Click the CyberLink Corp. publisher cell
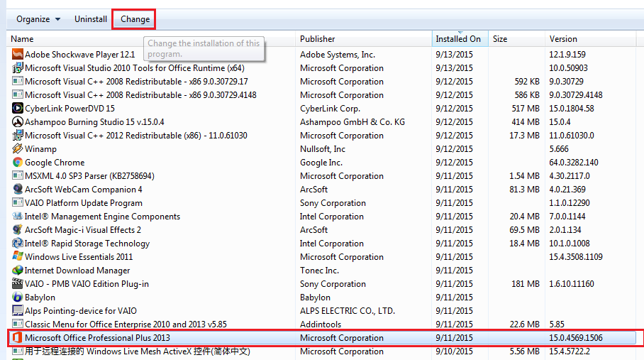This screenshot has height=360, width=644. [330, 109]
